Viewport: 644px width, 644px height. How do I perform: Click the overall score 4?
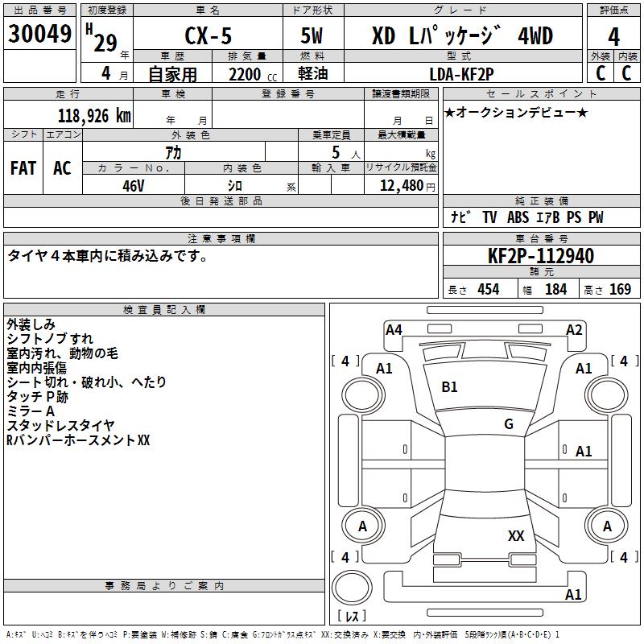[613, 36]
